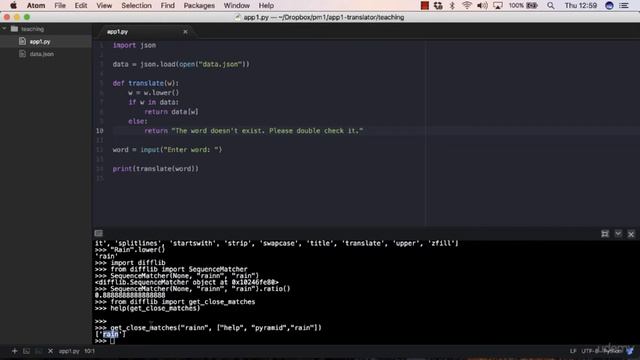The width and height of the screenshot is (640, 360).
Task: Click the red recording icon in menu bar
Action: tap(424, 5)
